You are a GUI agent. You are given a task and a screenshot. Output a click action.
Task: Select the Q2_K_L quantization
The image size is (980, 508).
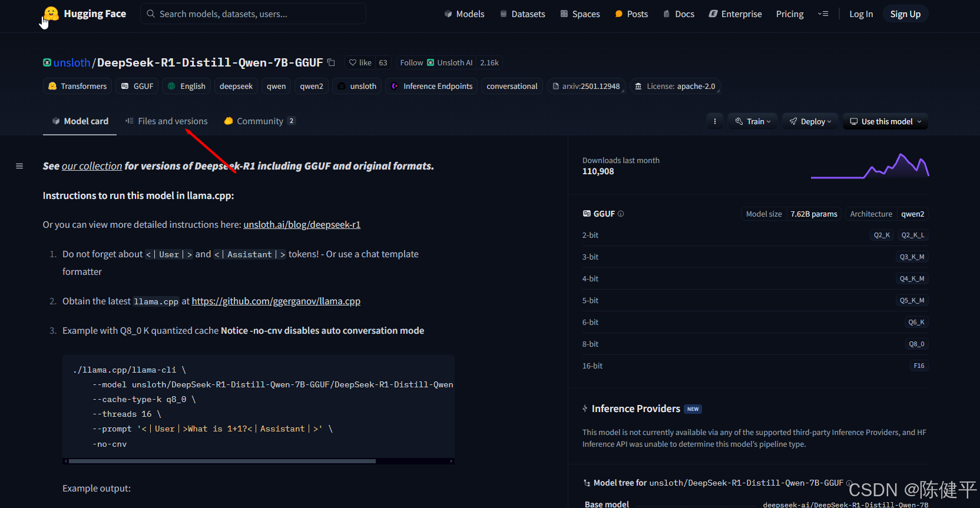pyautogui.click(x=913, y=235)
